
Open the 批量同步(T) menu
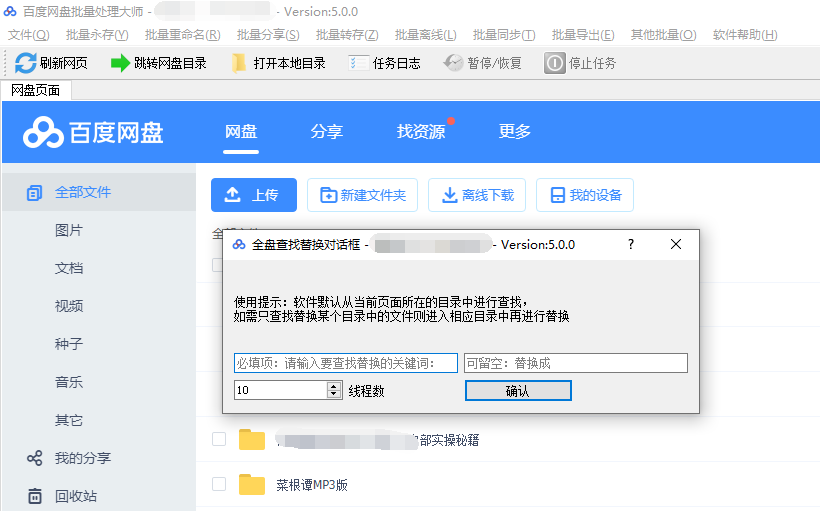click(x=504, y=35)
